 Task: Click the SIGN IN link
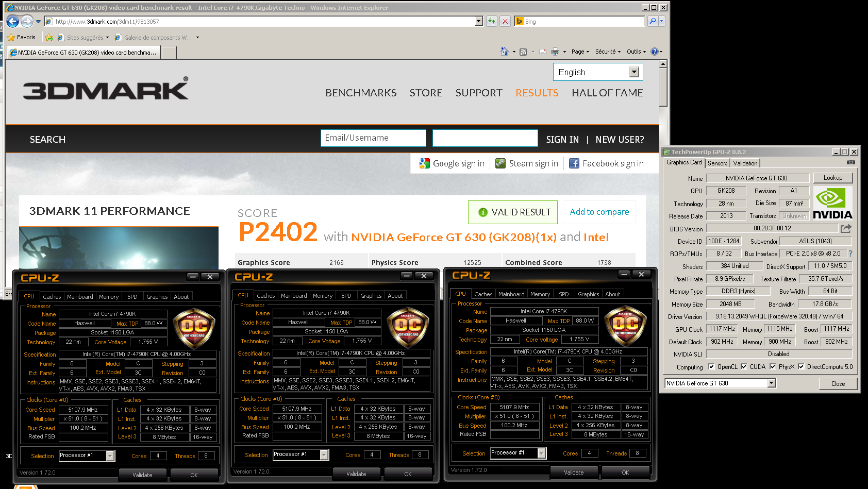coord(562,140)
